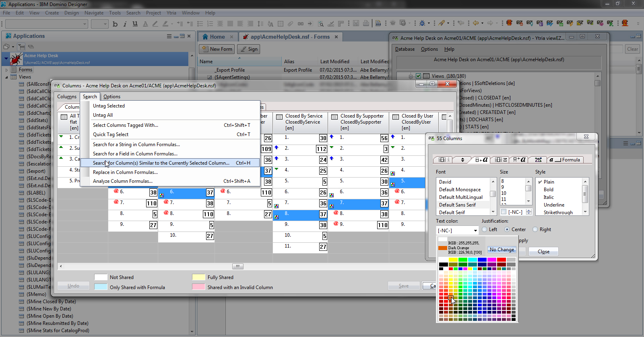Click the tree view icon in Applications panel
Viewport: 644px width, 337px height.
coord(21,47)
